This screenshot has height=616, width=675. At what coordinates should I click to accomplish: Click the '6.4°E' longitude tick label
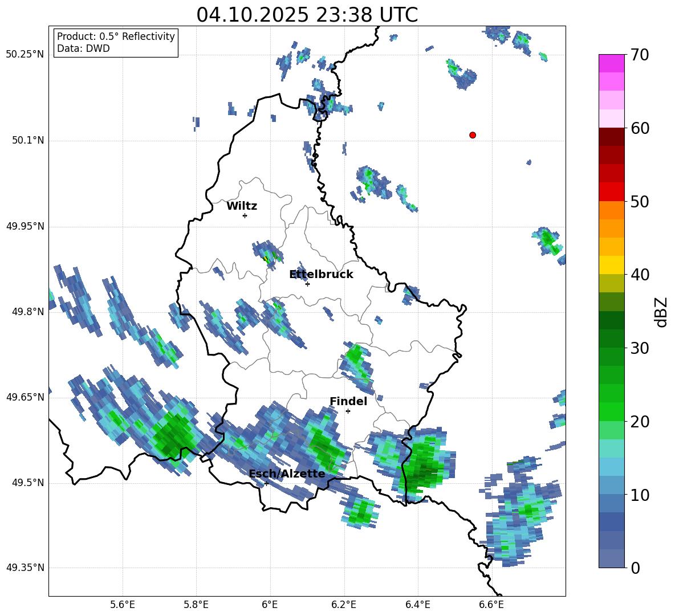[x=417, y=605]
